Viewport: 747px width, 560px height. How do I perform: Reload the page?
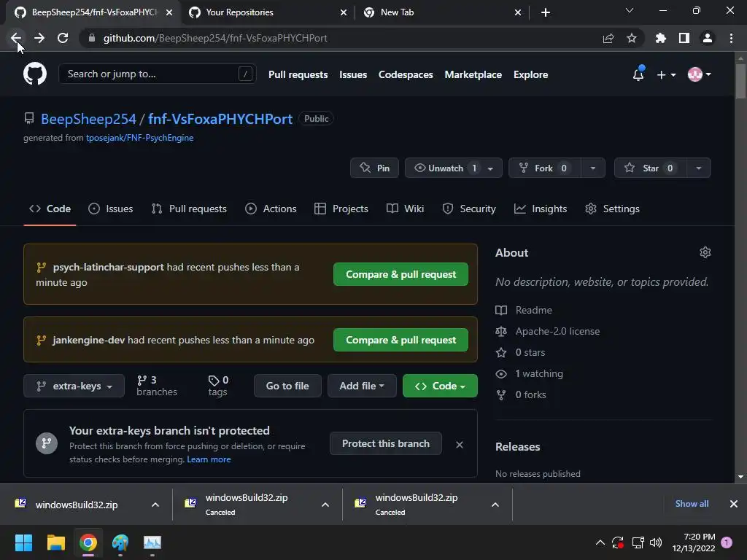63,38
